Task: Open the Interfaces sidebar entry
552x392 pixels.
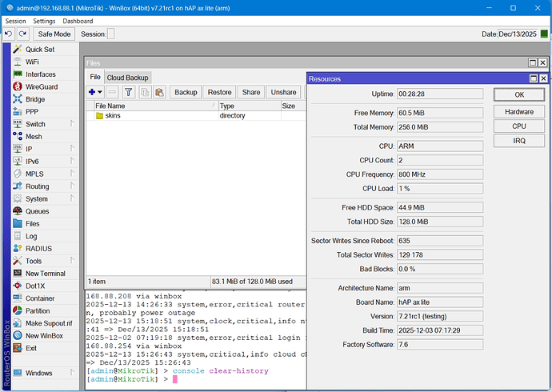Action: (45, 74)
